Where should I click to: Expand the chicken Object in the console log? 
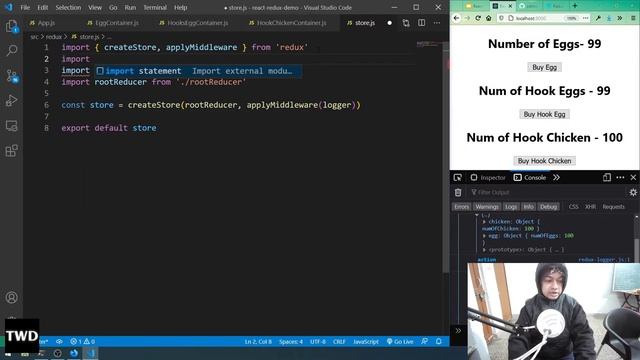point(484,222)
